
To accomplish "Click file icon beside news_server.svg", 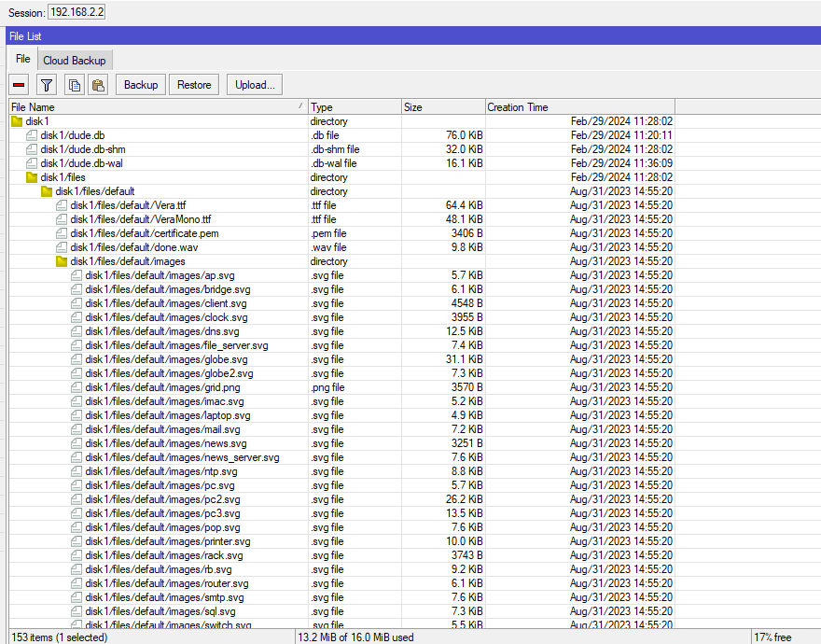I will [x=77, y=457].
